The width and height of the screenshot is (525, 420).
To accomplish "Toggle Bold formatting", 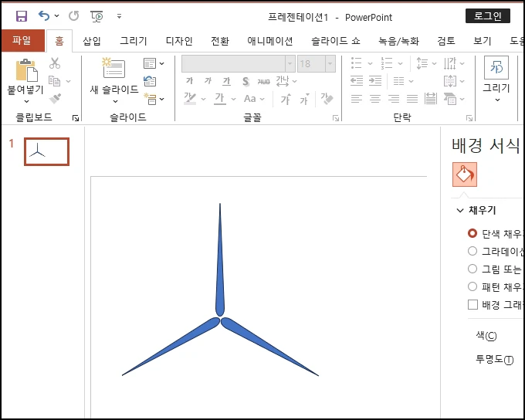I will coord(189,81).
